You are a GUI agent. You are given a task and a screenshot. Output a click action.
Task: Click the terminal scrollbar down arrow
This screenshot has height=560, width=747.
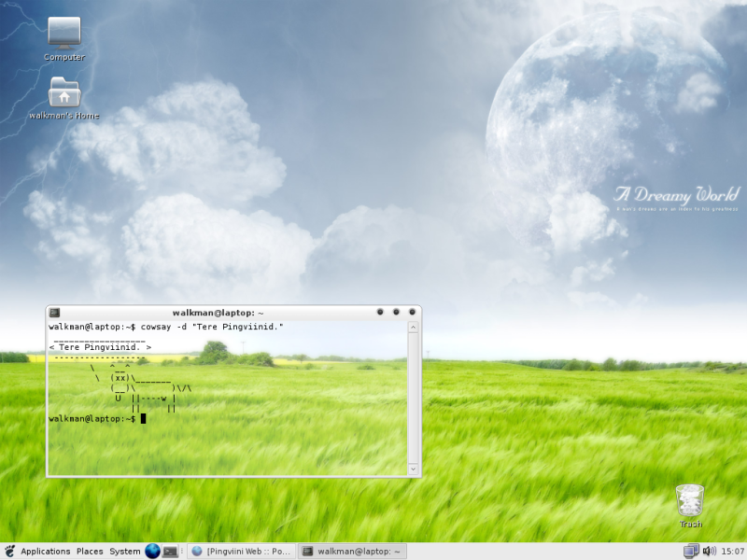coord(413,469)
